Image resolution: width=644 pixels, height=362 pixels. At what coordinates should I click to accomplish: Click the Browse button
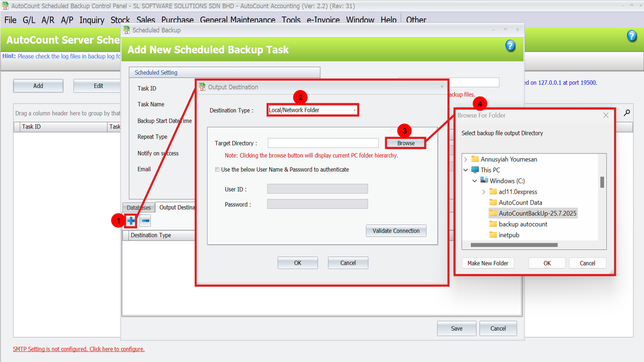(406, 143)
